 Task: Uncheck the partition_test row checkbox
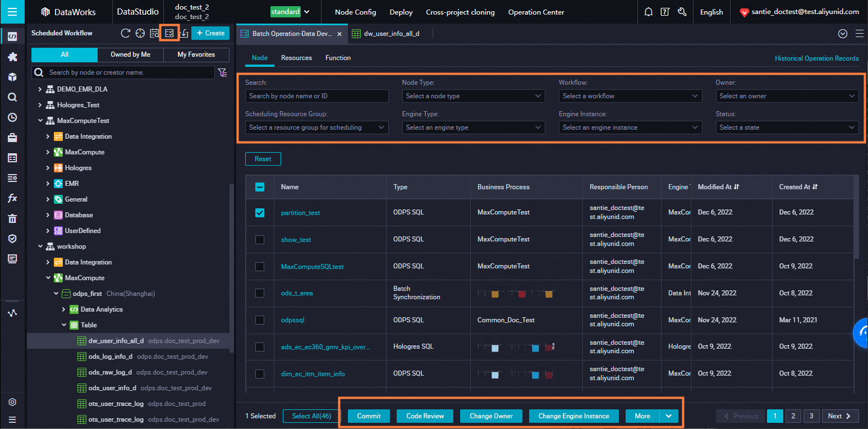260,213
